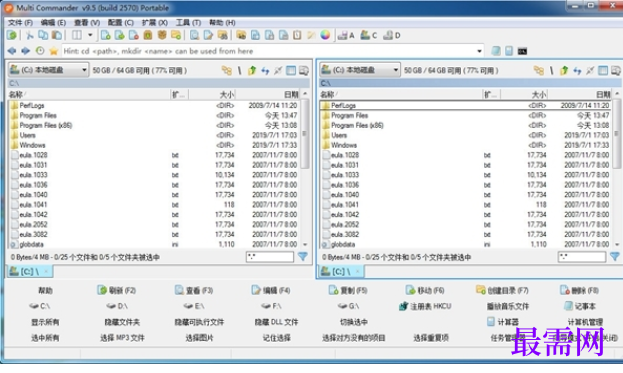This screenshot has width=623, height=373.
Task: Open favorites star icon
Action: click(54, 51)
